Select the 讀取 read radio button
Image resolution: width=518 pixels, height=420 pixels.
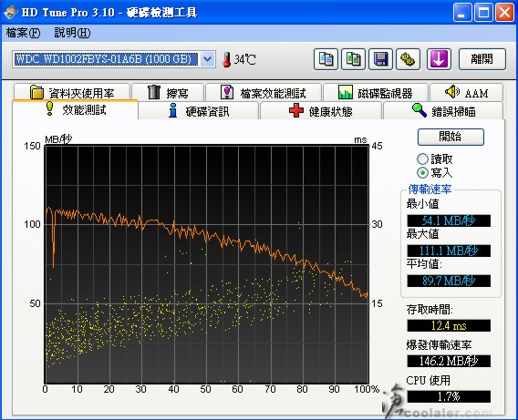click(422, 159)
